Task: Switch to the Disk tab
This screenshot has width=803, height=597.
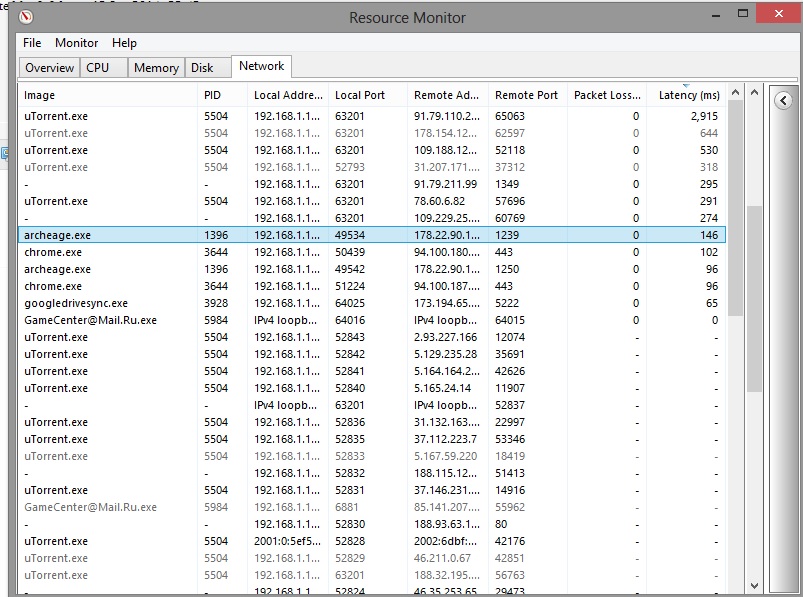Action: [202, 68]
